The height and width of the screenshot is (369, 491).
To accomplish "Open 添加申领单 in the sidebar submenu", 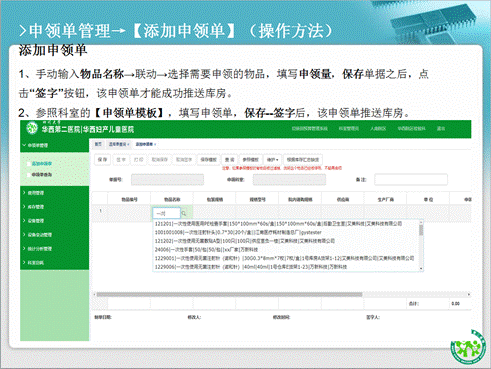I will point(42,164).
